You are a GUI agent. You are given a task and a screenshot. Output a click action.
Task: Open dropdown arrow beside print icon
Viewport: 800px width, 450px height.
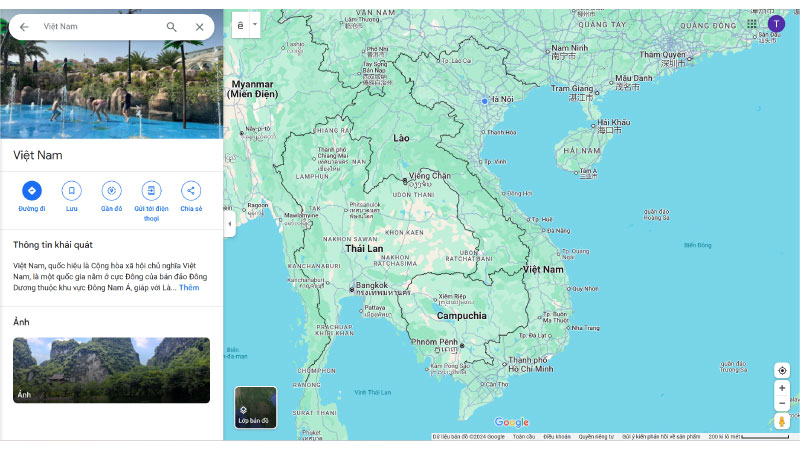(255, 24)
